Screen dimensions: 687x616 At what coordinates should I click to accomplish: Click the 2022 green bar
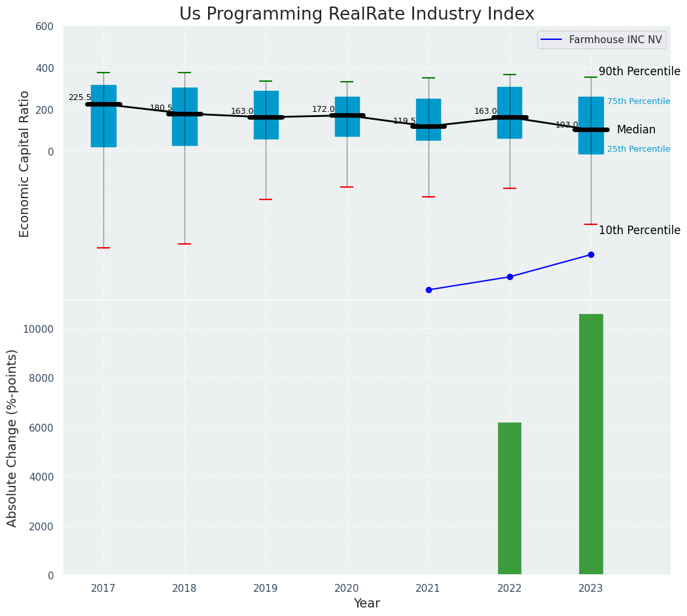click(509, 498)
